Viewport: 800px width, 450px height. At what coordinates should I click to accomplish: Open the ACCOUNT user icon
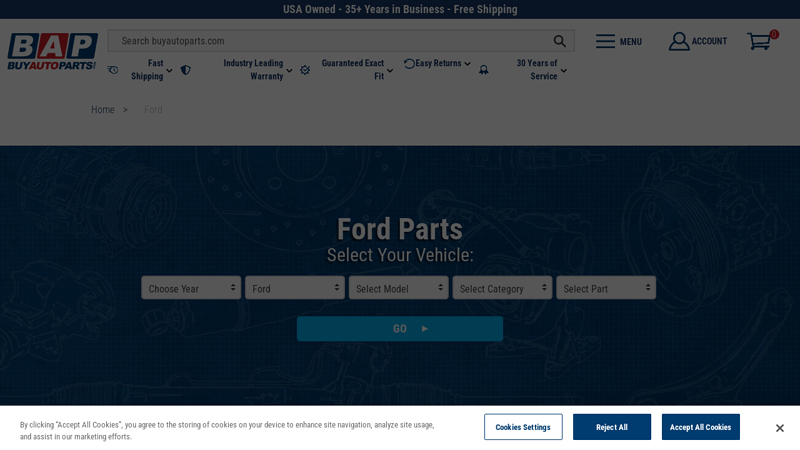679,41
